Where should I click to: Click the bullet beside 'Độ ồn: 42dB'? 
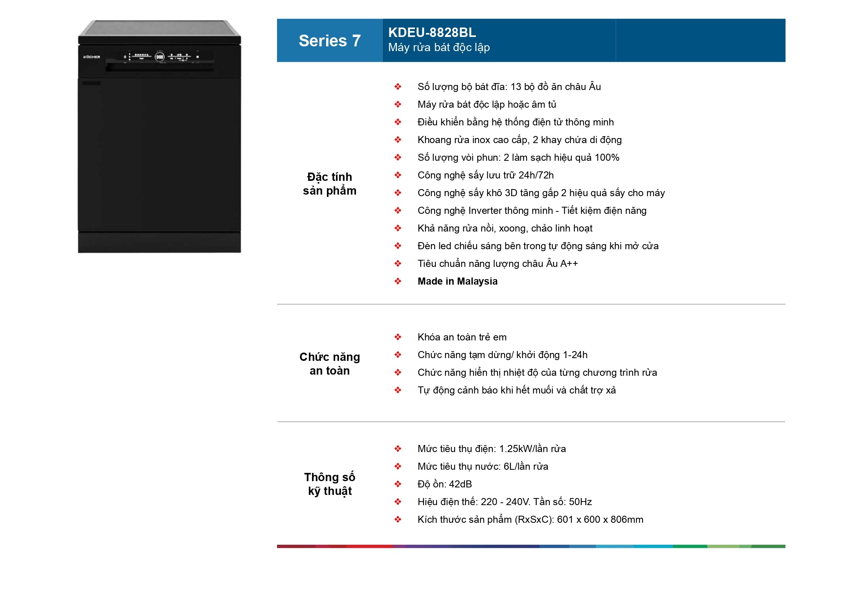[398, 484]
